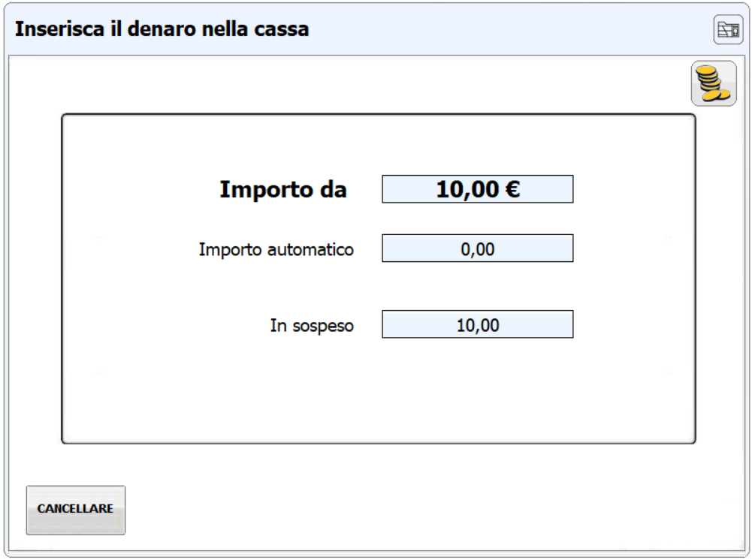Click the bold 10,00 € due amount
This screenshot has width=752, height=560.
[478, 188]
